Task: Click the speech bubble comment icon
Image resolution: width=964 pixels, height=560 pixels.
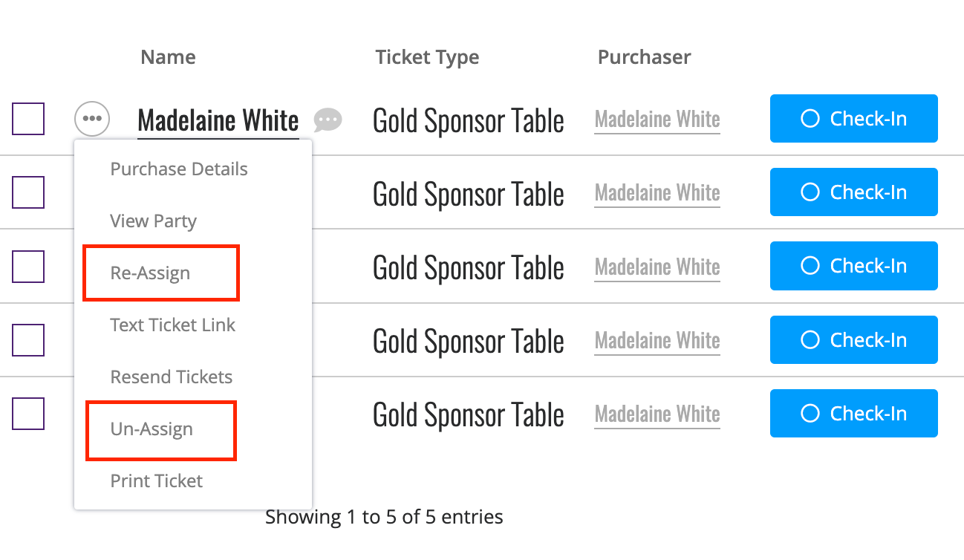Action: [328, 120]
